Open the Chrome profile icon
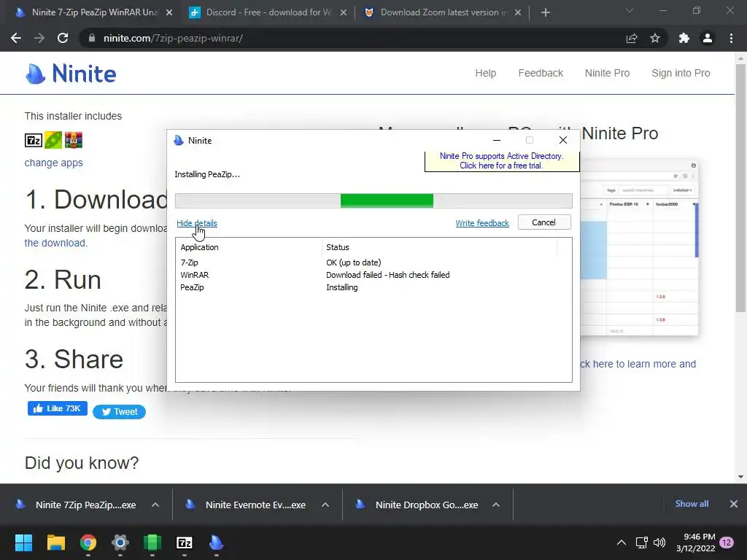This screenshot has height=560, width=747. pyautogui.click(x=708, y=38)
